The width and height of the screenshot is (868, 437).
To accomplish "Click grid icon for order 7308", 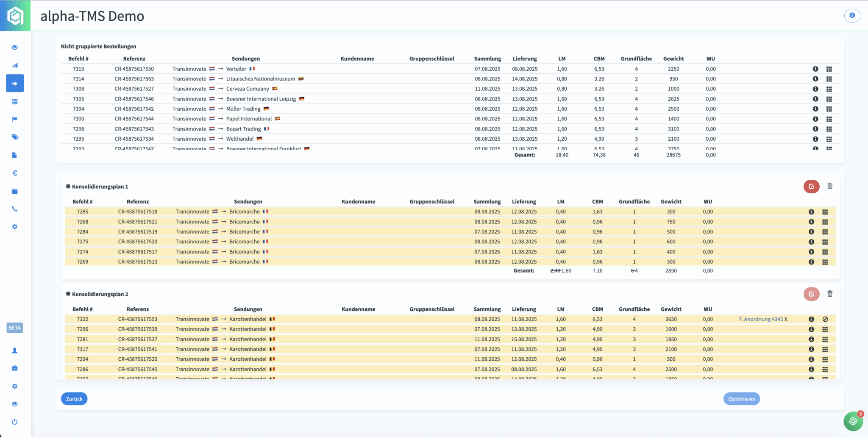I will pos(829,89).
